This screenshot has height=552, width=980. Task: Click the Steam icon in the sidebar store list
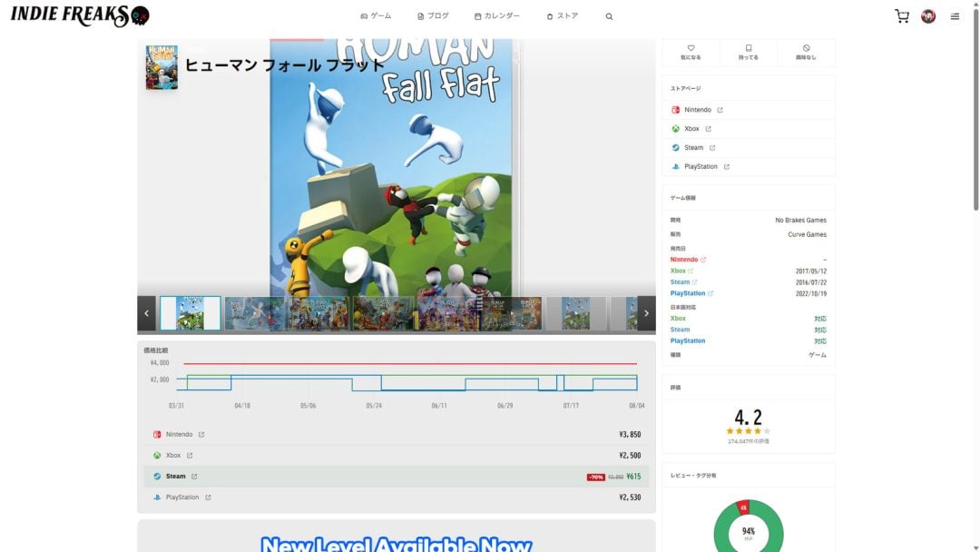(x=676, y=148)
